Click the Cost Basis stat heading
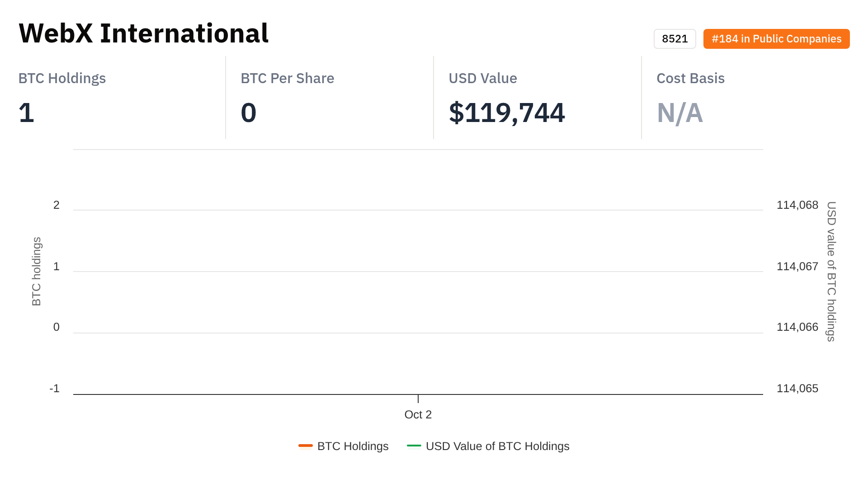 click(x=690, y=78)
